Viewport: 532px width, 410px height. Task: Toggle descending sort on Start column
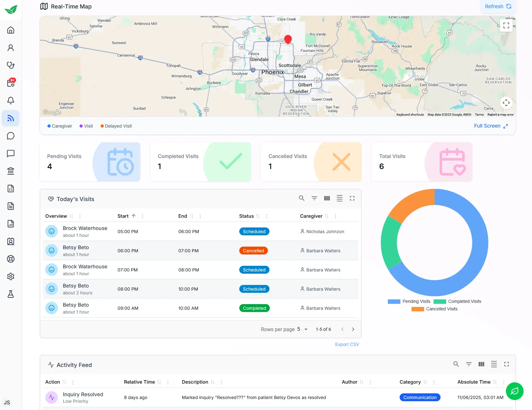coord(133,216)
